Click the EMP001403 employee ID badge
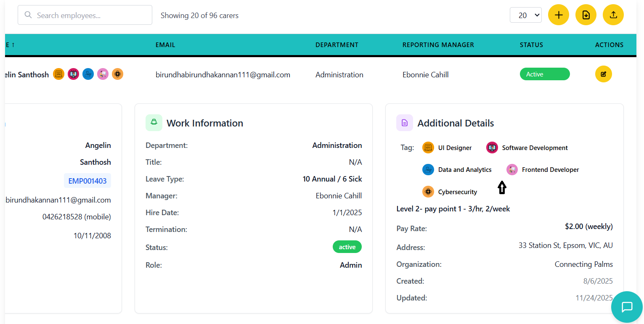Screen dimensions: 644x324 pos(87,181)
